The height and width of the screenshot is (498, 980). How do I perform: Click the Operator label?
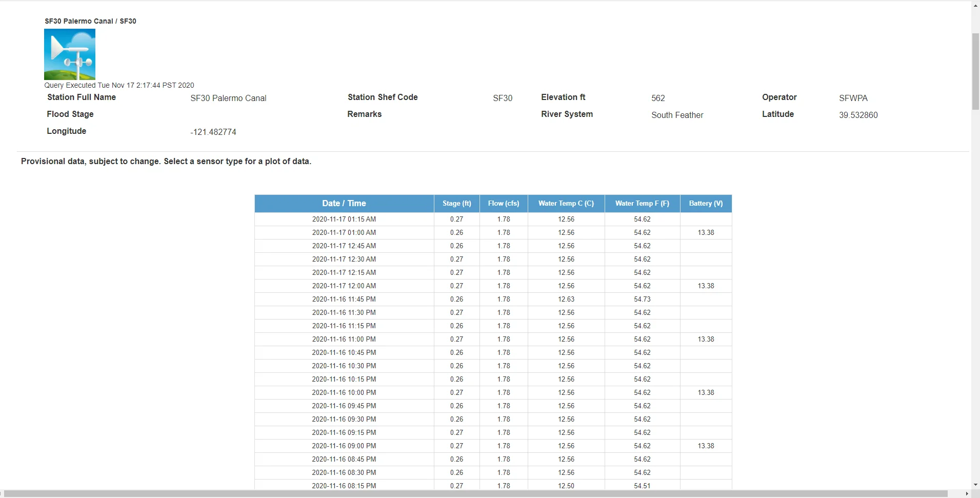[779, 97]
